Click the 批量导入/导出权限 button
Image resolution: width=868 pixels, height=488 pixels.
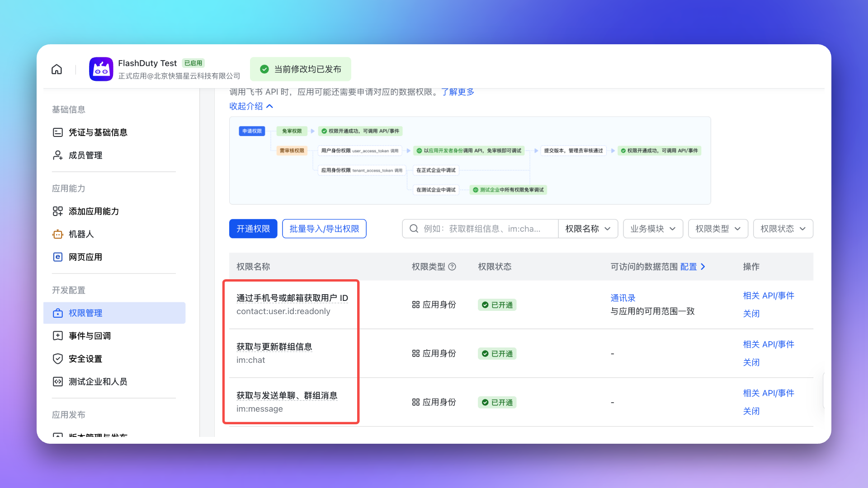(x=324, y=229)
